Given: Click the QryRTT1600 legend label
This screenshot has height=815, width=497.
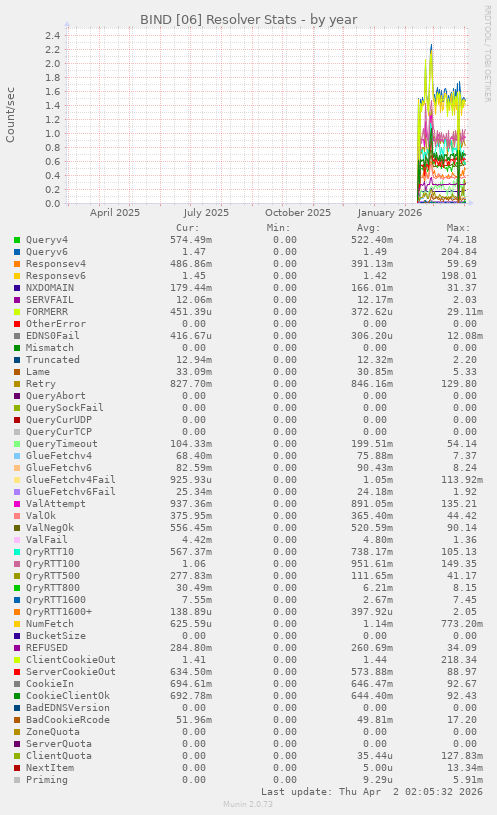Looking at the screenshot, I should [x=56, y=600].
